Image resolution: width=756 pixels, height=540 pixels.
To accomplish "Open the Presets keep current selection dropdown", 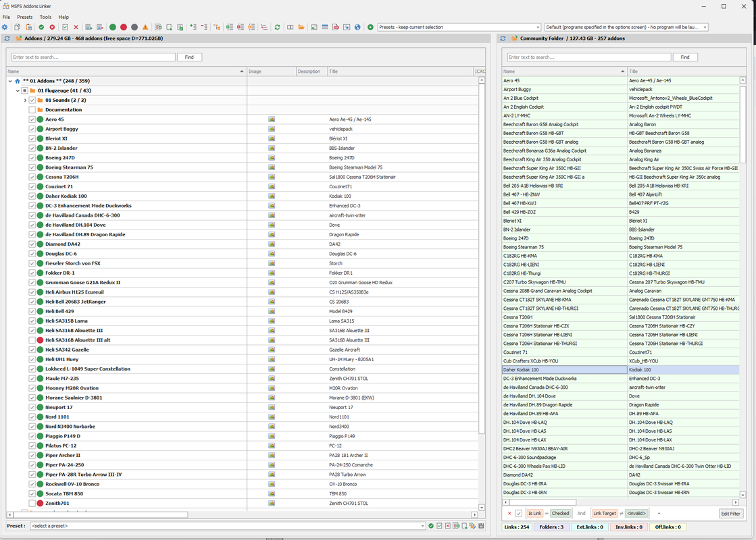I will (x=459, y=28).
